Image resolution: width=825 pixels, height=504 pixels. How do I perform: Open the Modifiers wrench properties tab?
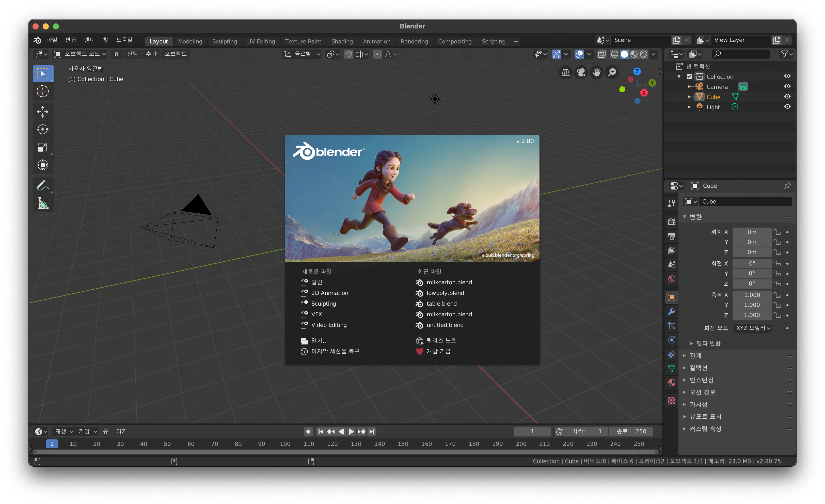[x=672, y=312]
